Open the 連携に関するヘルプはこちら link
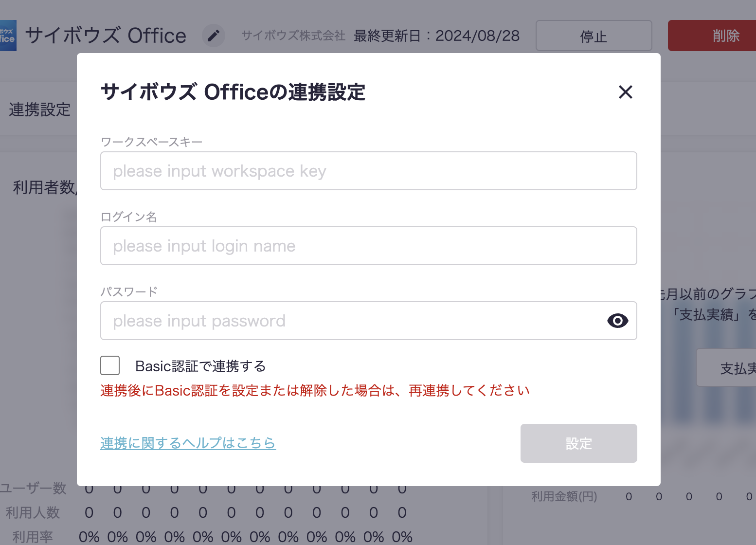756x545 pixels. [x=188, y=443]
